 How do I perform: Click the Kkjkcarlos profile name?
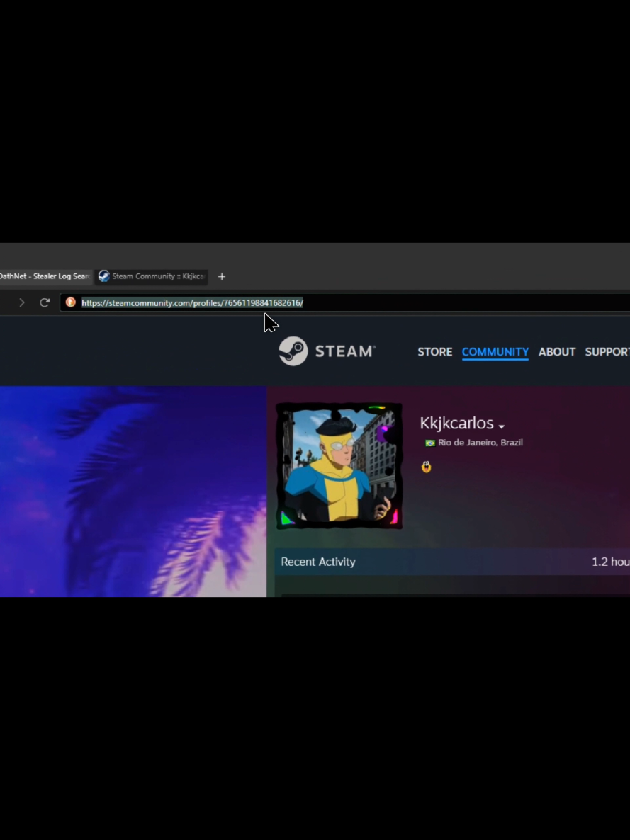click(457, 424)
